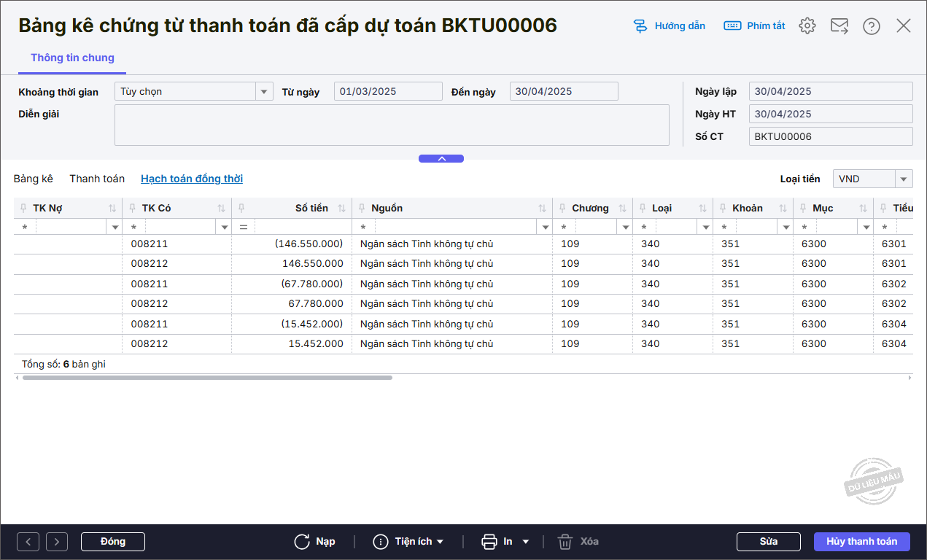The height and width of the screenshot is (560, 927).
Task: Click the Diễn giải text field
Action: click(392, 125)
